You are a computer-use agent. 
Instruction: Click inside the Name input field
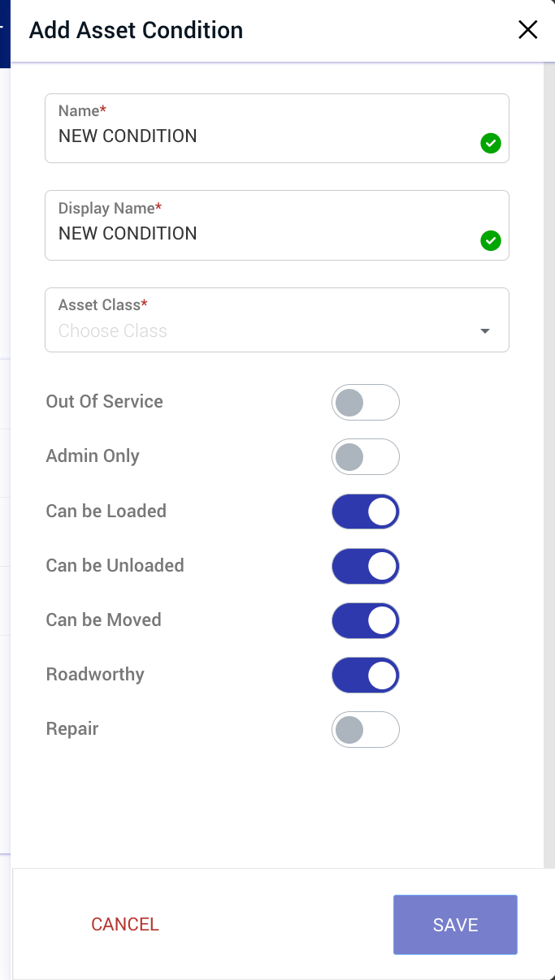pyautogui.click(x=244, y=136)
